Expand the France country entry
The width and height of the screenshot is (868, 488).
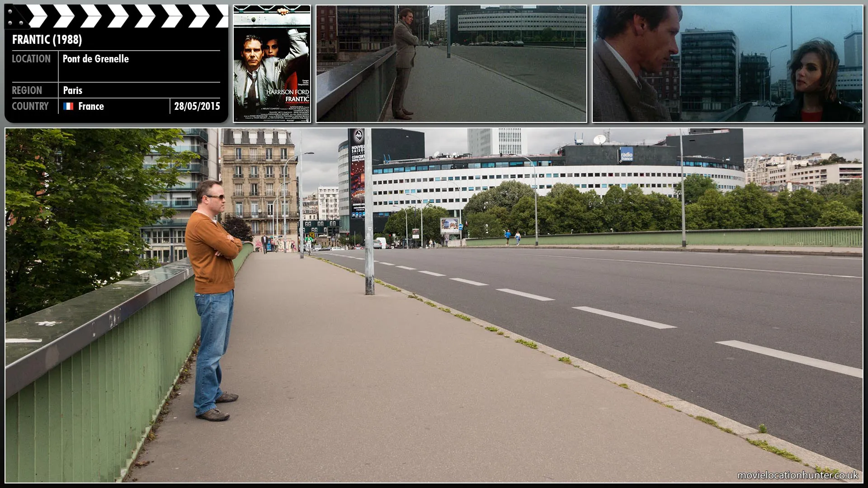tap(90, 107)
